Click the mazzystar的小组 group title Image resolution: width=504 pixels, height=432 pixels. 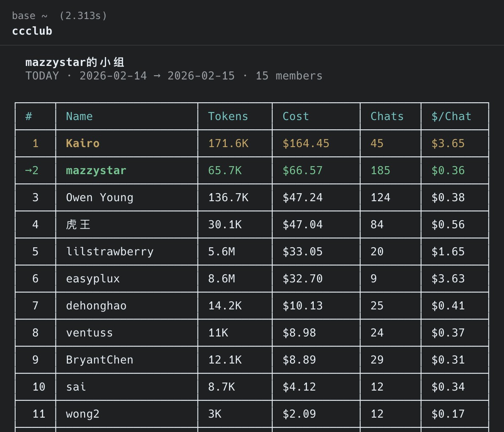[75, 62]
